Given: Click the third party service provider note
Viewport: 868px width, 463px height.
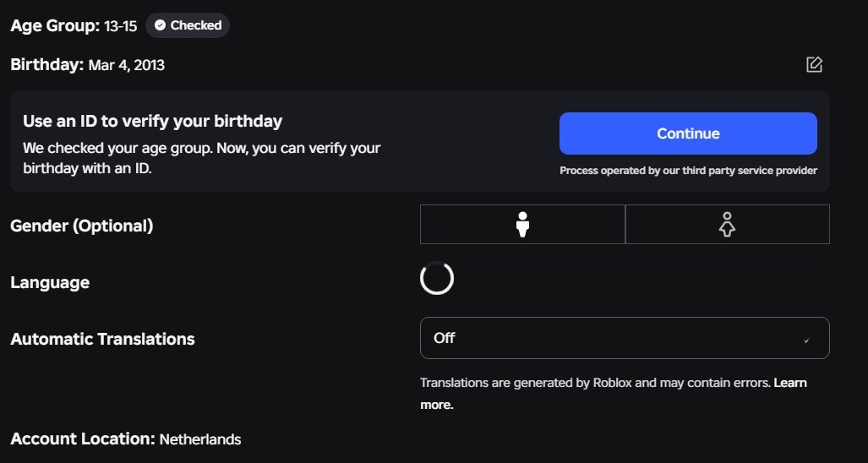Looking at the screenshot, I should 688,171.
